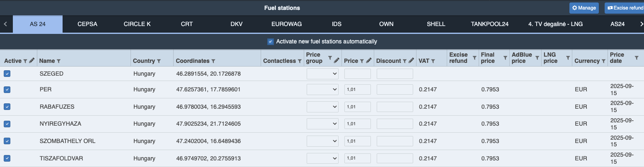Viewport: 644px width, 167px height.
Task: Switch to the CIRCLE K tab
Action: point(137,24)
